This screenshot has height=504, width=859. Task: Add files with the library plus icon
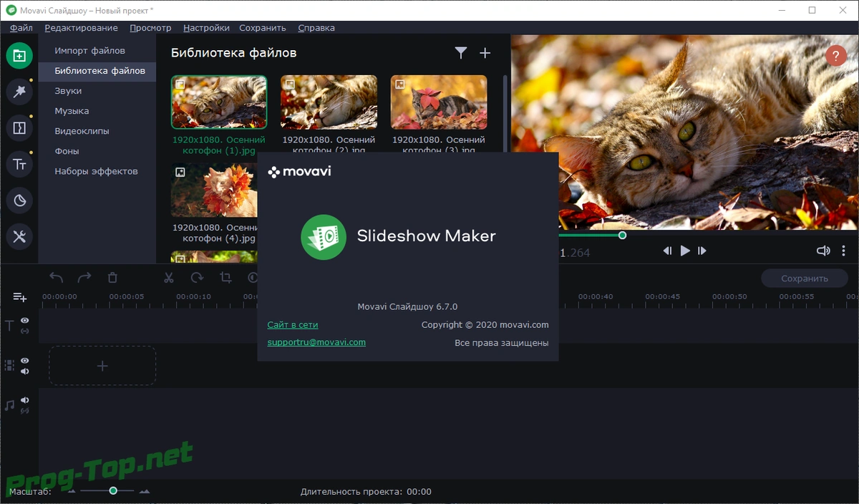pyautogui.click(x=485, y=52)
